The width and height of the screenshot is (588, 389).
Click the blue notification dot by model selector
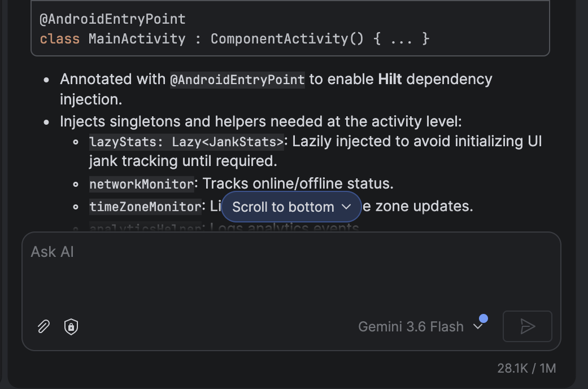click(484, 318)
